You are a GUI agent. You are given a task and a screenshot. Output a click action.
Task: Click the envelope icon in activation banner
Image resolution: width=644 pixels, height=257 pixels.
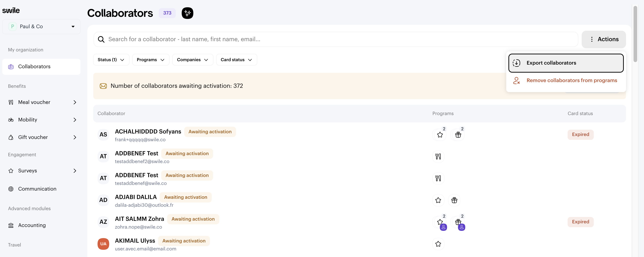[103, 86]
